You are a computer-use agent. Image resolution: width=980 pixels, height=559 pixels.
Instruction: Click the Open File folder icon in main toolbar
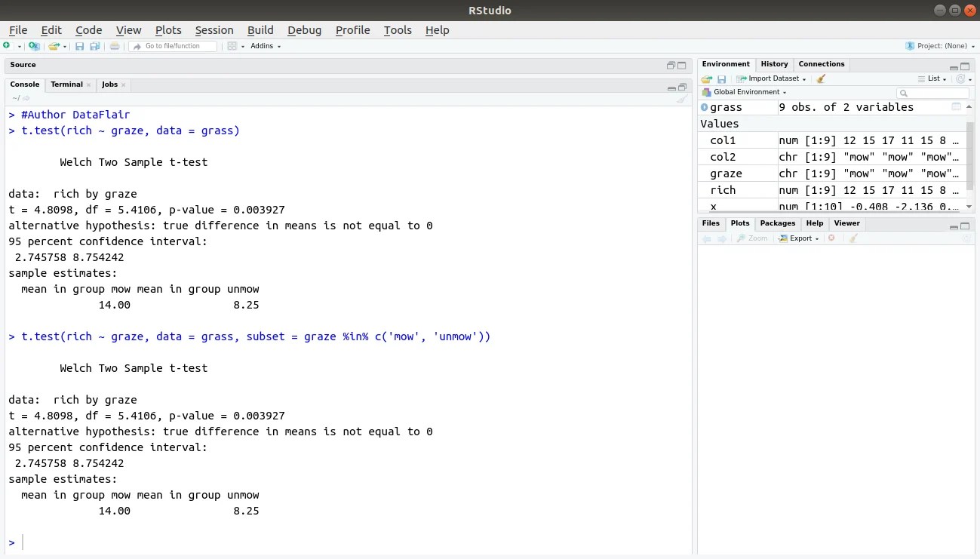tap(54, 46)
